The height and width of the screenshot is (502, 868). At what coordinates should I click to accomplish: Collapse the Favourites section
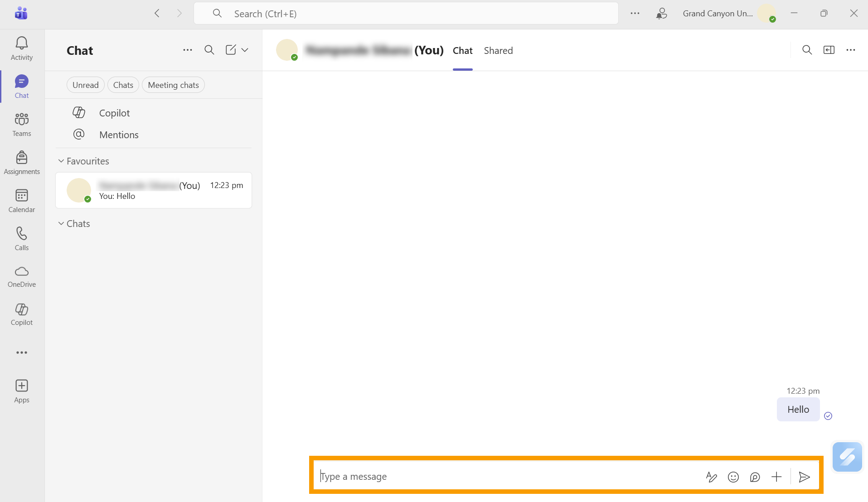coord(61,161)
